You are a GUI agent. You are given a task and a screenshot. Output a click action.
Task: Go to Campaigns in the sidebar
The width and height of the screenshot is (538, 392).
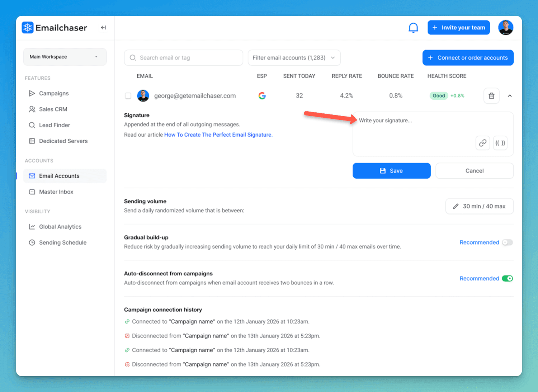(x=54, y=93)
